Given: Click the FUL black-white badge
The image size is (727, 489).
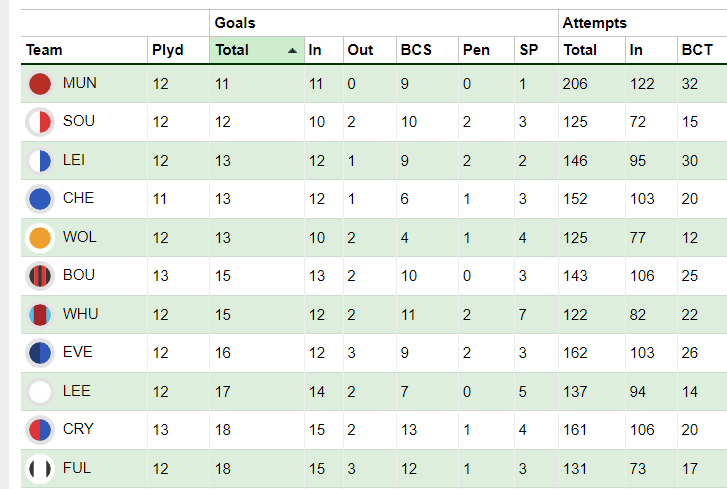Looking at the screenshot, I should (x=40, y=469).
